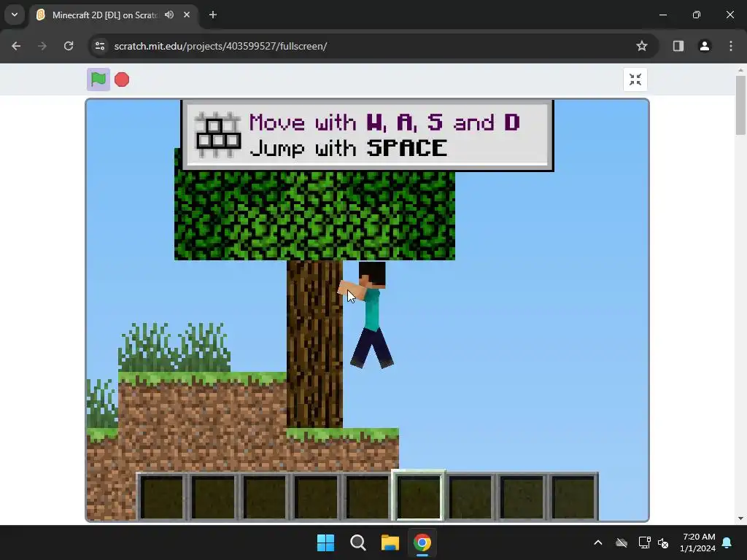Exit fullscreen mode with the shrink icon
Screen dimensions: 747x560
(x=635, y=79)
